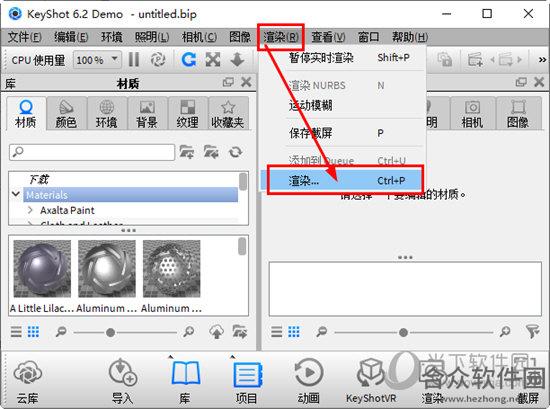Open the 编辑 menu
Viewport: 550px width, 409px height.
[71, 36]
